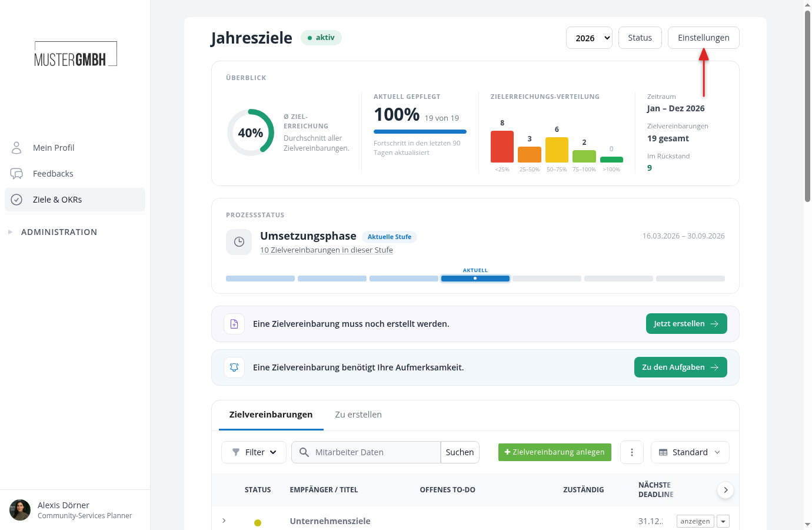812x530 pixels.
Task: Open Feedbacks in the sidebar
Action: (x=75, y=174)
